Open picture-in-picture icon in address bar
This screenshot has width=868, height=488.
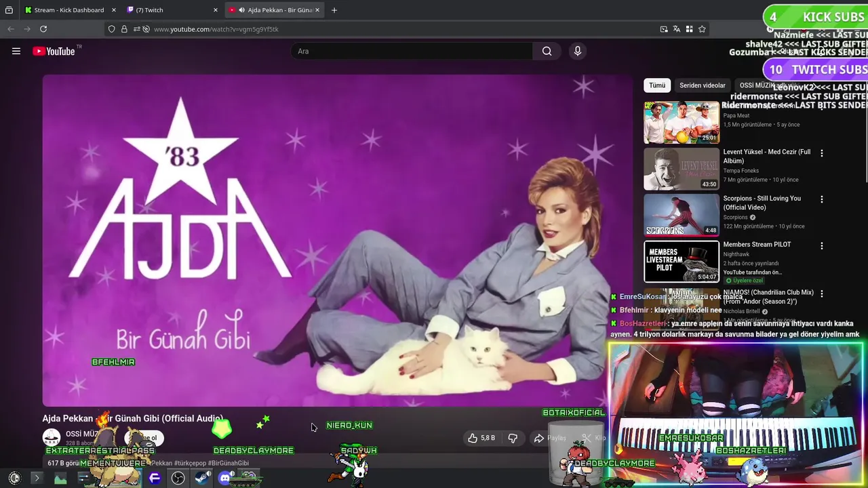coord(664,29)
